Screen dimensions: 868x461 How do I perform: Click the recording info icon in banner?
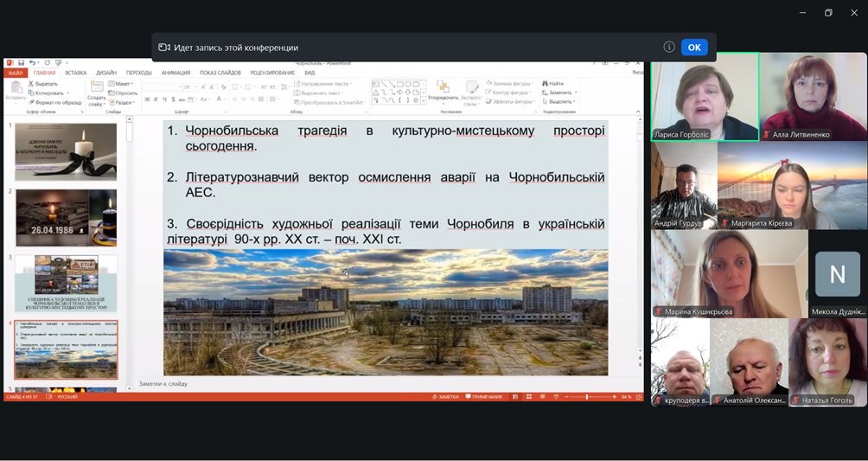tap(669, 48)
